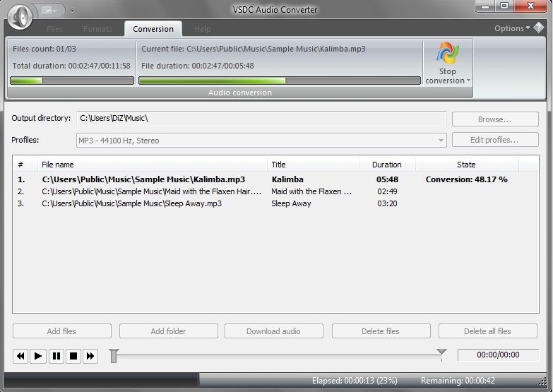Open the Stop conversion dropdown arrow
The height and width of the screenshot is (392, 553).
click(468, 81)
